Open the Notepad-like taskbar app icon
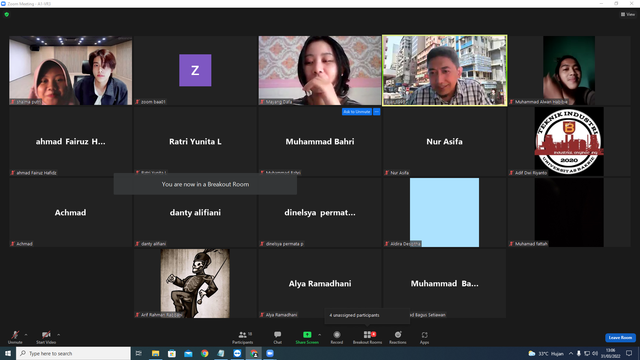 tap(221, 353)
